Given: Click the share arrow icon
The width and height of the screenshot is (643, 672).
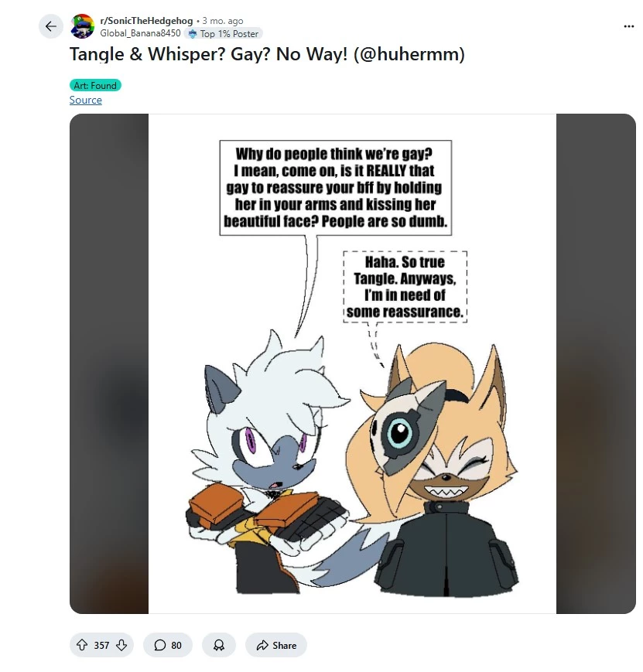Looking at the screenshot, I should [262, 645].
